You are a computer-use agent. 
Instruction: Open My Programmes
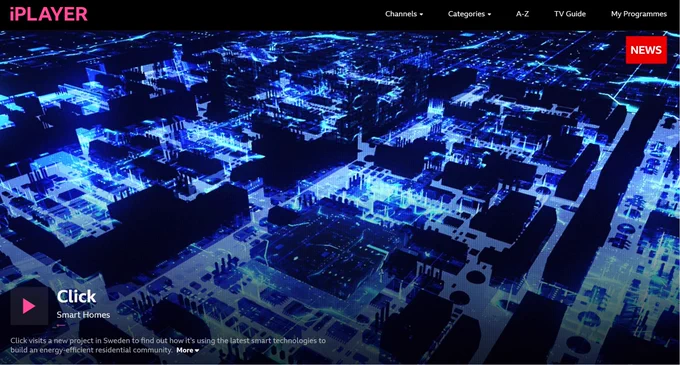(638, 14)
